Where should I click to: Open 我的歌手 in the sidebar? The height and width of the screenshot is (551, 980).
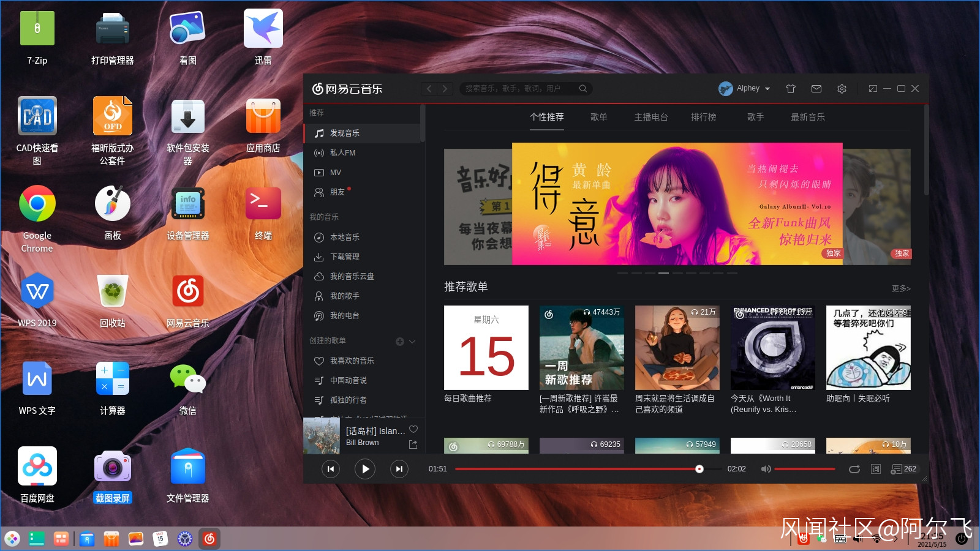tap(362, 296)
